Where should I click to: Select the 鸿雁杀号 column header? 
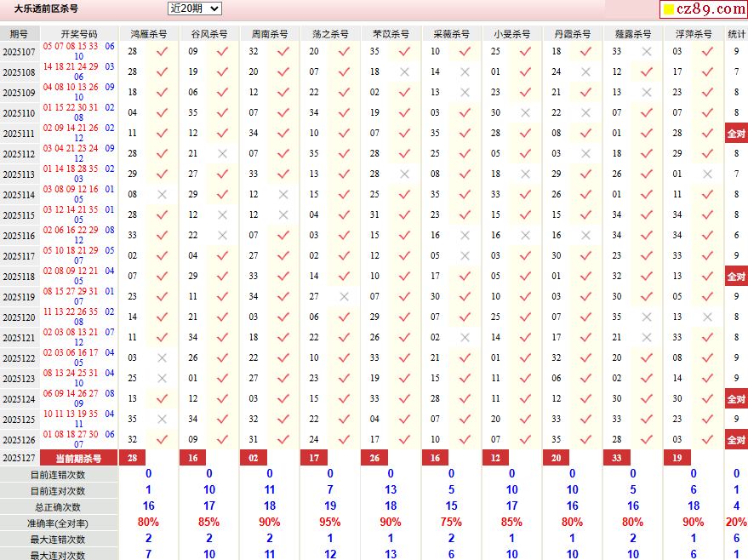(x=149, y=34)
